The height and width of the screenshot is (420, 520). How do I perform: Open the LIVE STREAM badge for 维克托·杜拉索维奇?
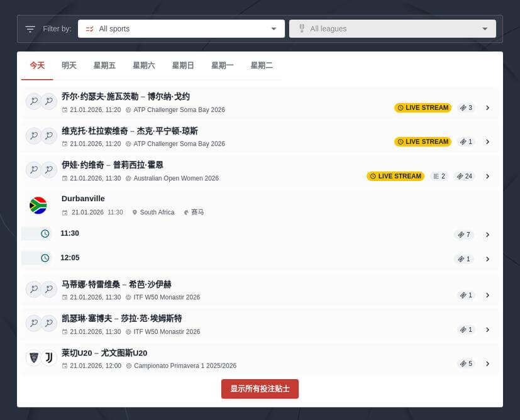tap(423, 141)
